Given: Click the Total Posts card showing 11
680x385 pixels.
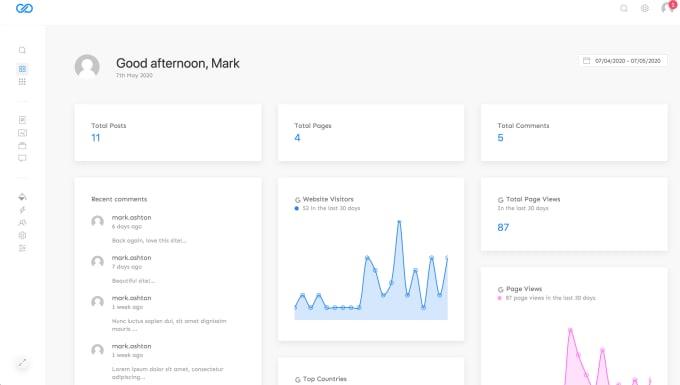Looking at the screenshot, I should [168, 132].
